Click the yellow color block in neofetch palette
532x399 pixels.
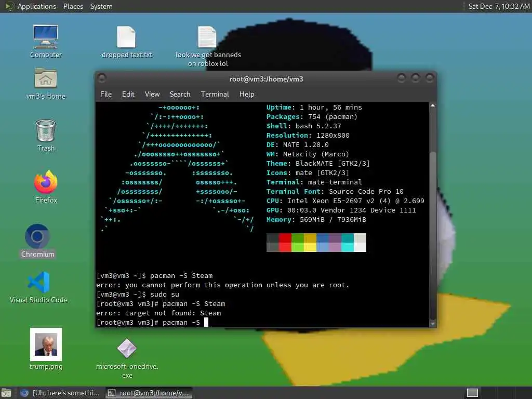[310, 247]
